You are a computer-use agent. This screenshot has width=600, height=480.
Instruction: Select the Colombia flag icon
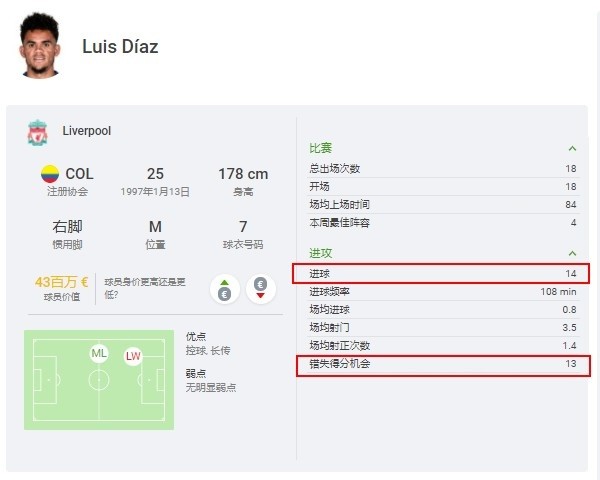50,174
